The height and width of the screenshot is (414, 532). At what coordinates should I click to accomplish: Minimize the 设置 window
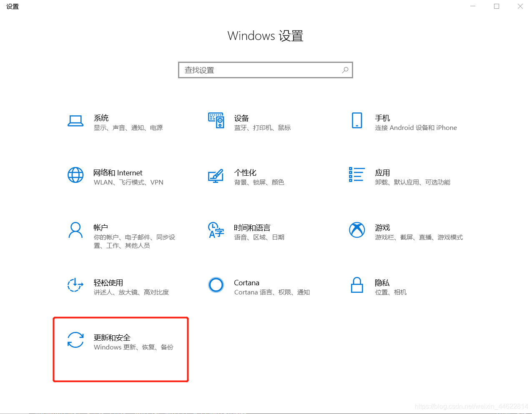coord(473,6)
